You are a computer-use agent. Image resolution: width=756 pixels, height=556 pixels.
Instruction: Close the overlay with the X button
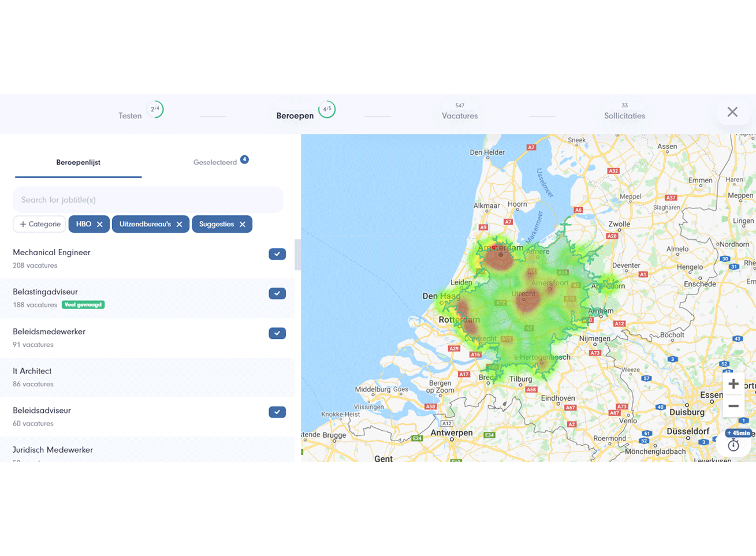[x=732, y=112]
